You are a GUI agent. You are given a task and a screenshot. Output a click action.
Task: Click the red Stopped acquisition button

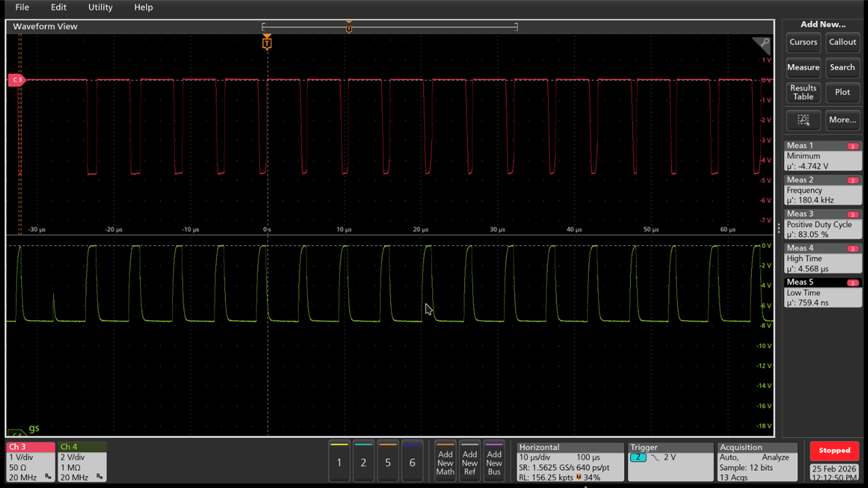tap(834, 451)
